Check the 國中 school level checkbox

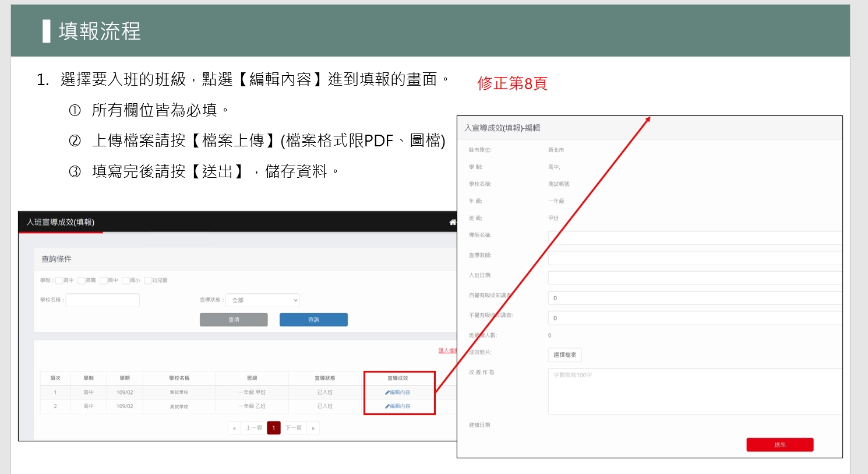[103, 280]
